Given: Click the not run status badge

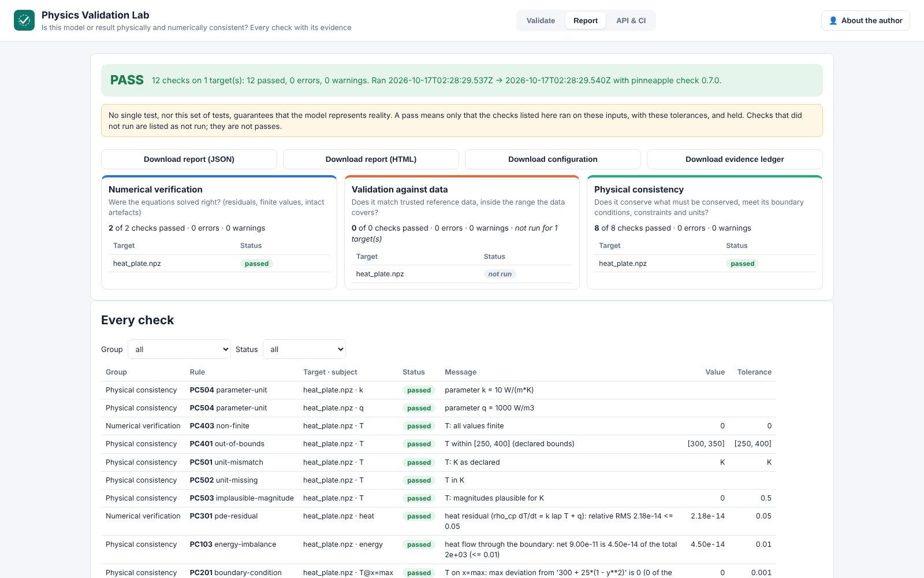Looking at the screenshot, I should point(500,274).
